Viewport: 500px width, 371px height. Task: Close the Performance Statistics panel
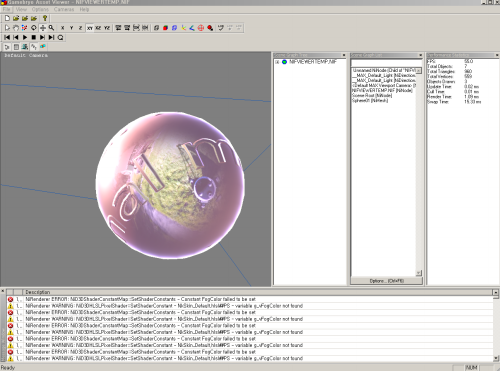[x=497, y=55]
